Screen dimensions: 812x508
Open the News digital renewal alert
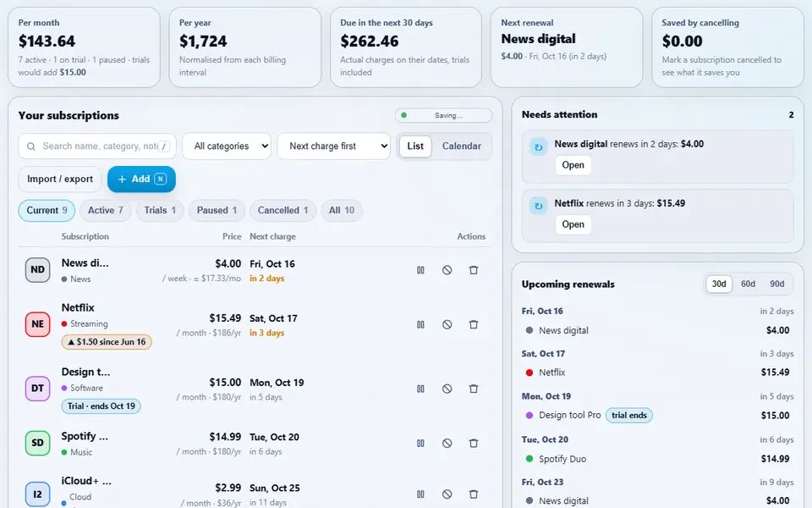click(573, 165)
